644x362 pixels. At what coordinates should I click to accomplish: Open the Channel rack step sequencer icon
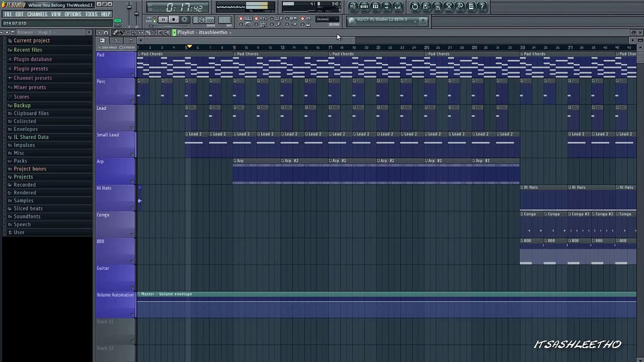364,6
